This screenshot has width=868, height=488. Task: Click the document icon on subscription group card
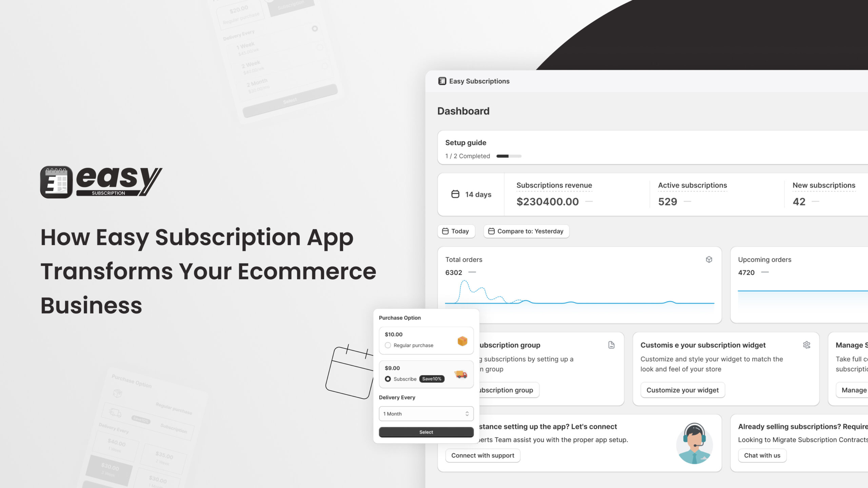click(x=611, y=345)
